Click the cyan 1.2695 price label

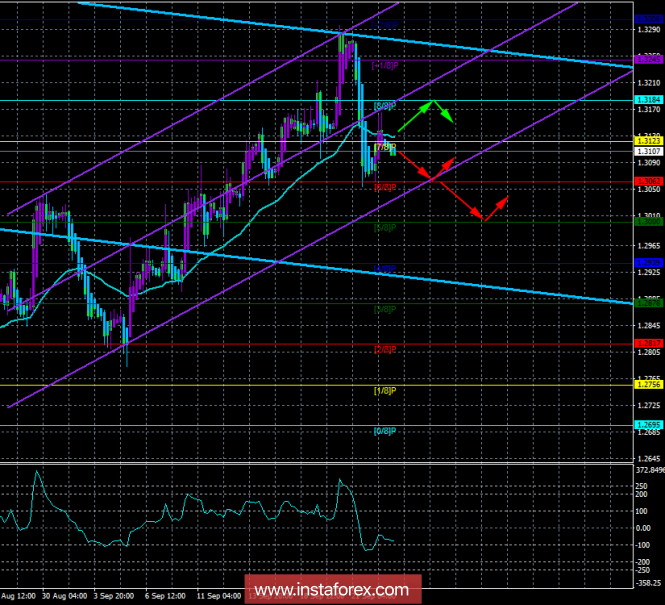click(x=648, y=425)
